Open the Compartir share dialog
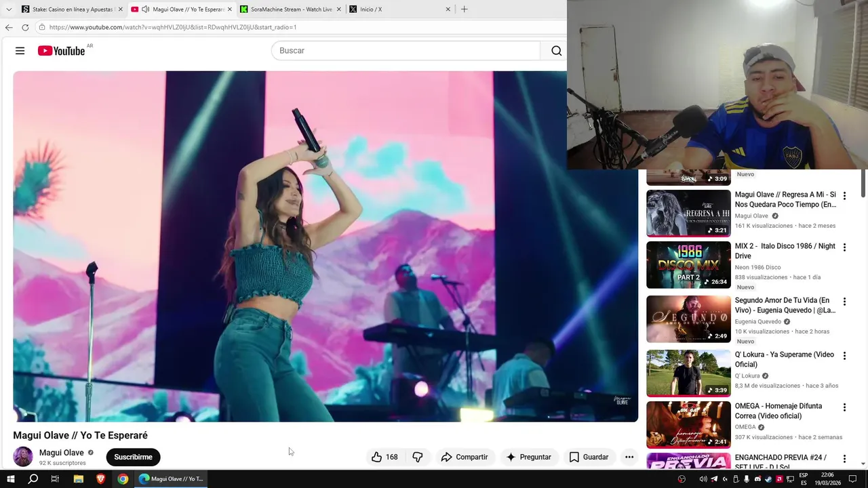The image size is (868, 488). pos(465,457)
